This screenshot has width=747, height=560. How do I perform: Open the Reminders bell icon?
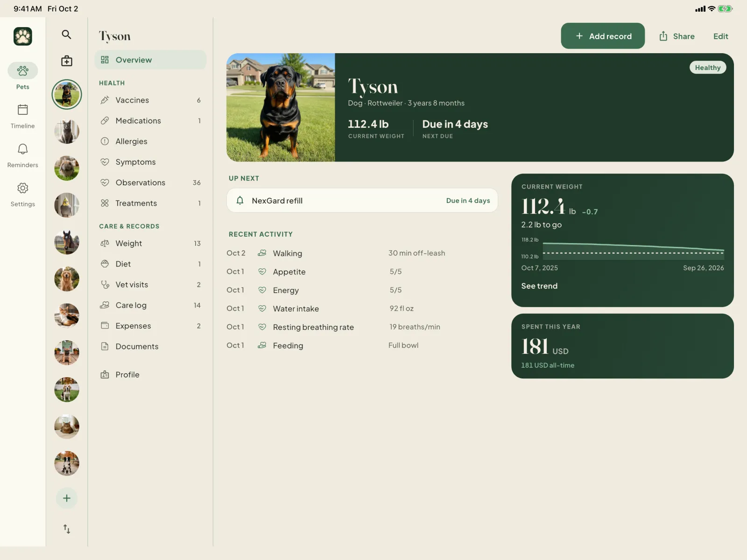pos(23,149)
